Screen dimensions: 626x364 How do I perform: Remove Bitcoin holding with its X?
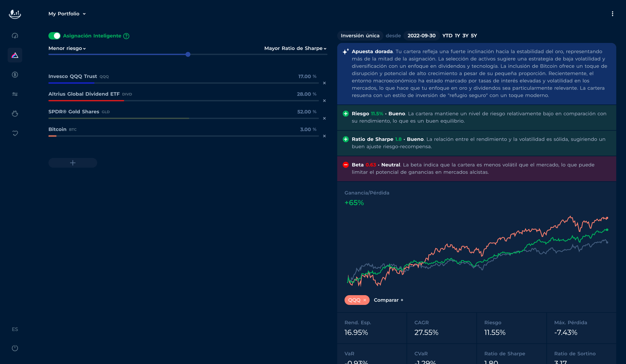(324, 136)
